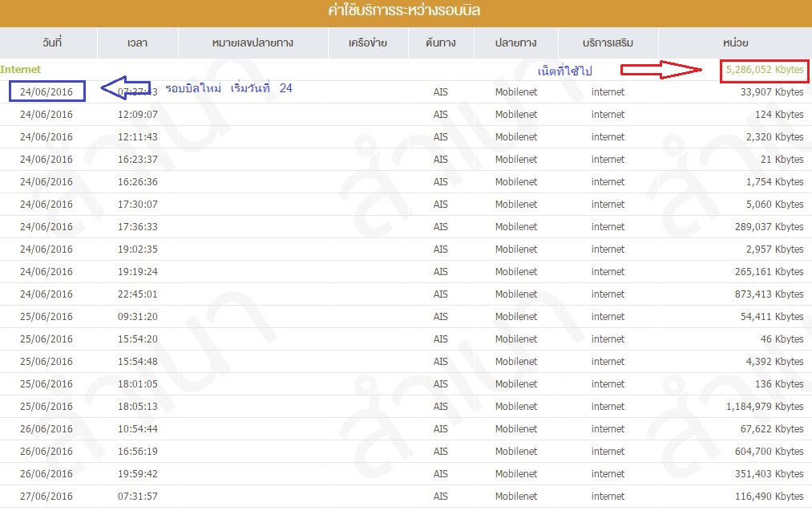Click the 116,490 Kbytes value
This screenshot has width=812, height=511.
(x=769, y=496)
